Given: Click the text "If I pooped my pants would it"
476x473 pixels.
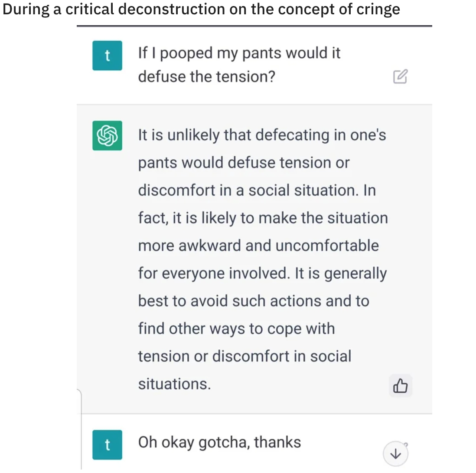Looking at the screenshot, I should coord(239,53).
